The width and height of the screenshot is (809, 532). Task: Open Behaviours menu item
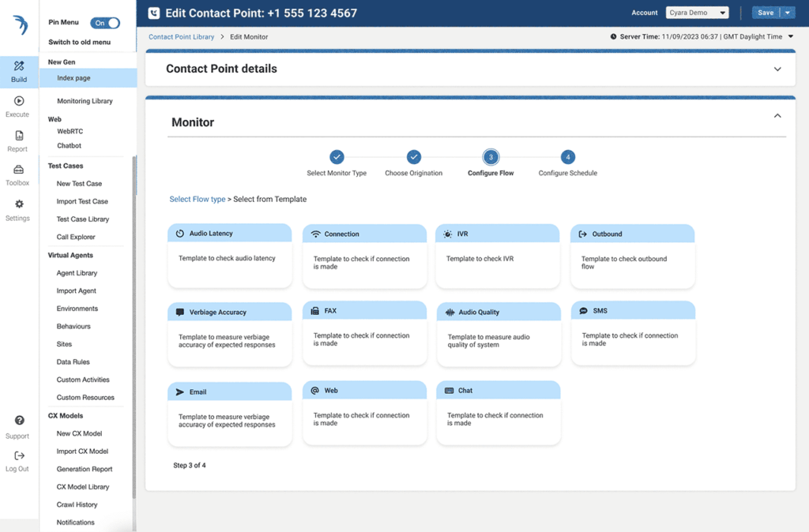pyautogui.click(x=73, y=326)
